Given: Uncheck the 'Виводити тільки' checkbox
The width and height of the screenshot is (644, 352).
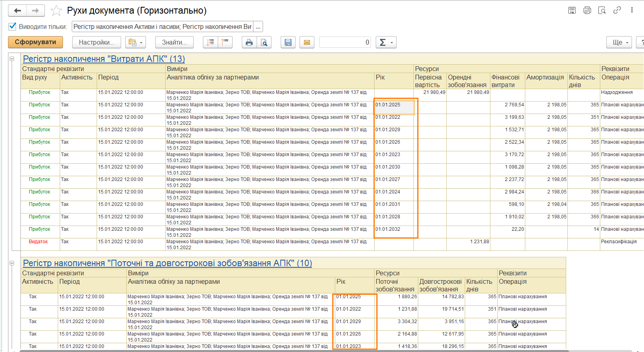Looking at the screenshot, I should [12, 26].
